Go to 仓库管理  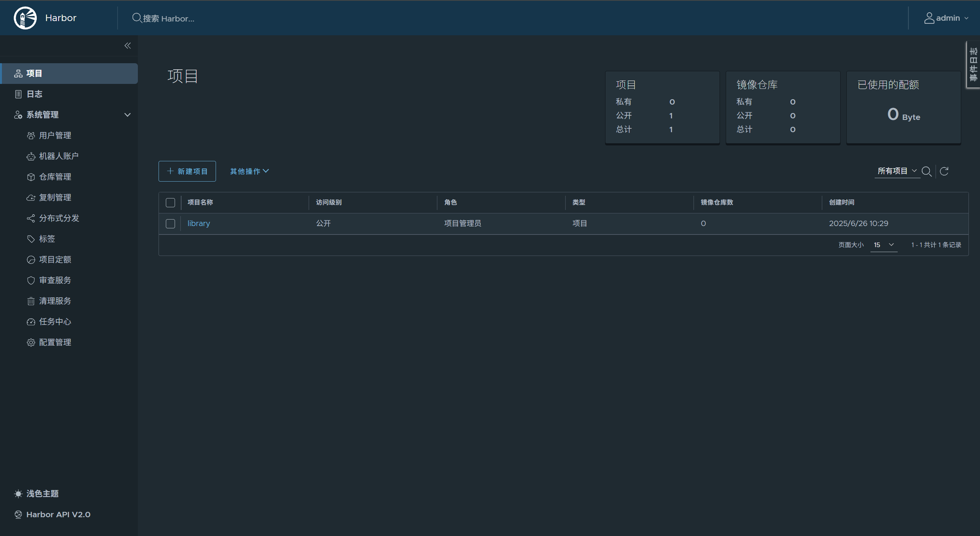[x=55, y=177]
